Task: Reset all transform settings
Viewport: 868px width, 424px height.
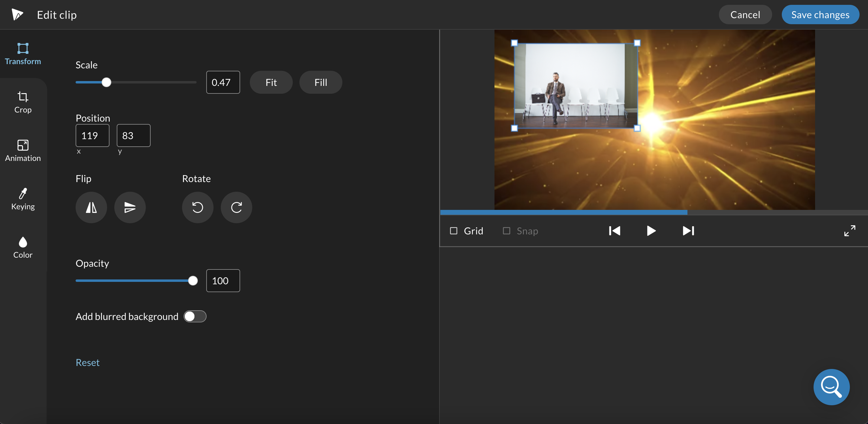Action: click(x=87, y=362)
